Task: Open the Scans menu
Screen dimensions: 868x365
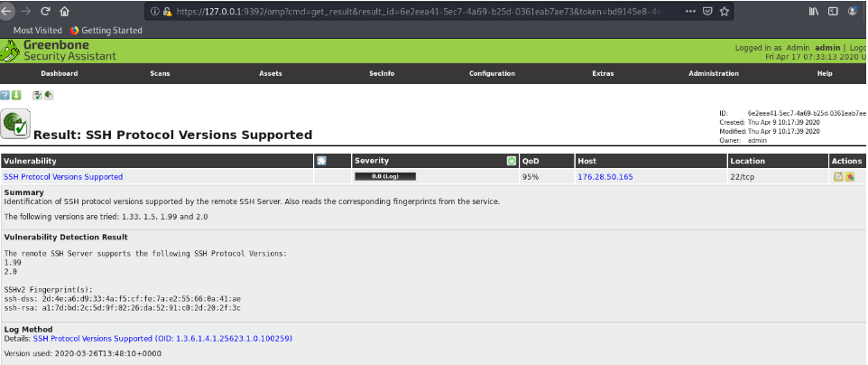Action: coord(160,73)
